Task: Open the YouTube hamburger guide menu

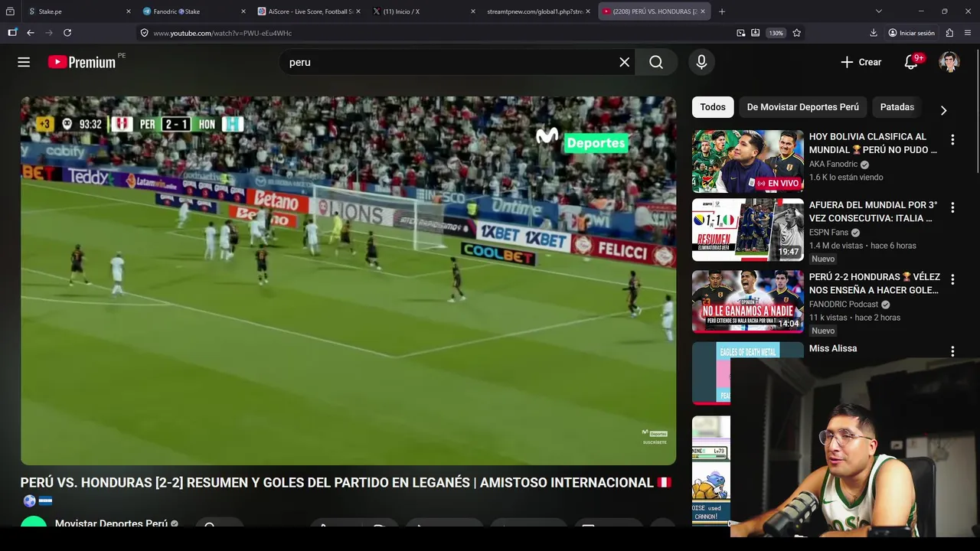Action: coord(24,62)
